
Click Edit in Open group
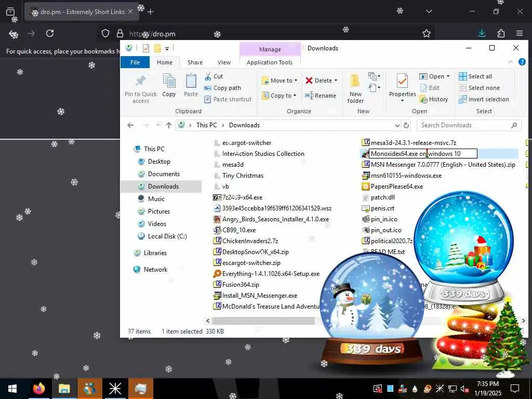pyautogui.click(x=430, y=88)
